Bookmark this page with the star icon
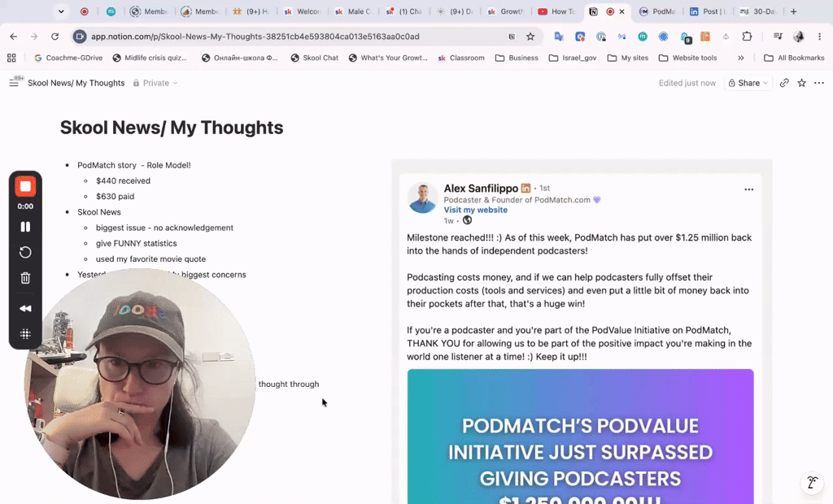The height and width of the screenshot is (504, 833). [530, 37]
